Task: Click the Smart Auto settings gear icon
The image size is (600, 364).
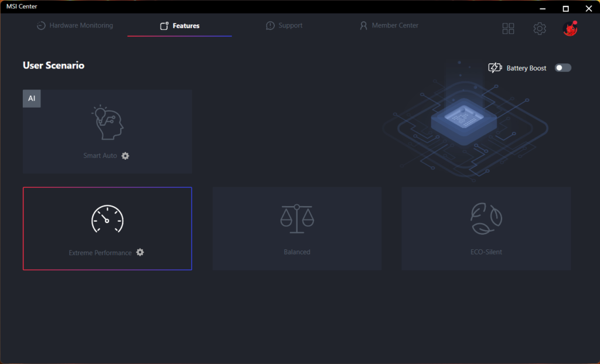Action: coord(125,156)
